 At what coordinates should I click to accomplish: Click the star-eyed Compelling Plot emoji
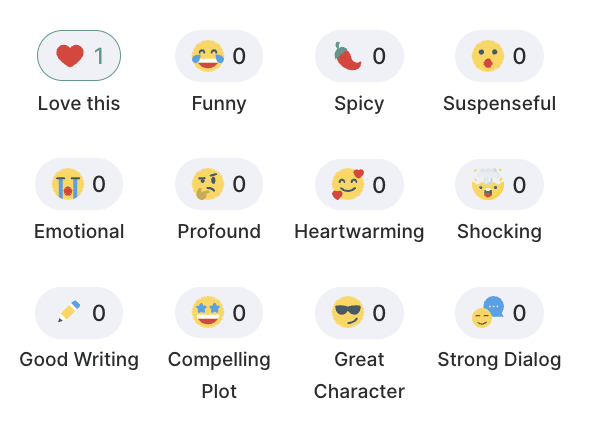click(208, 312)
